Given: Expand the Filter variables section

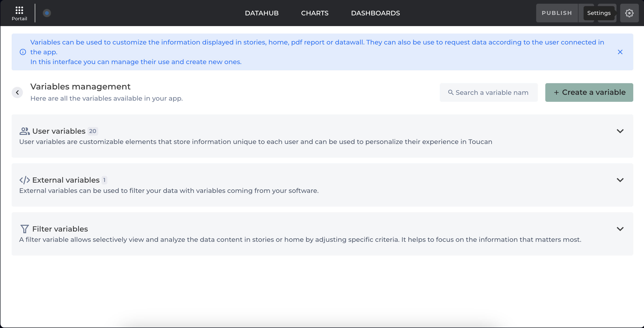Looking at the screenshot, I should 620,229.
